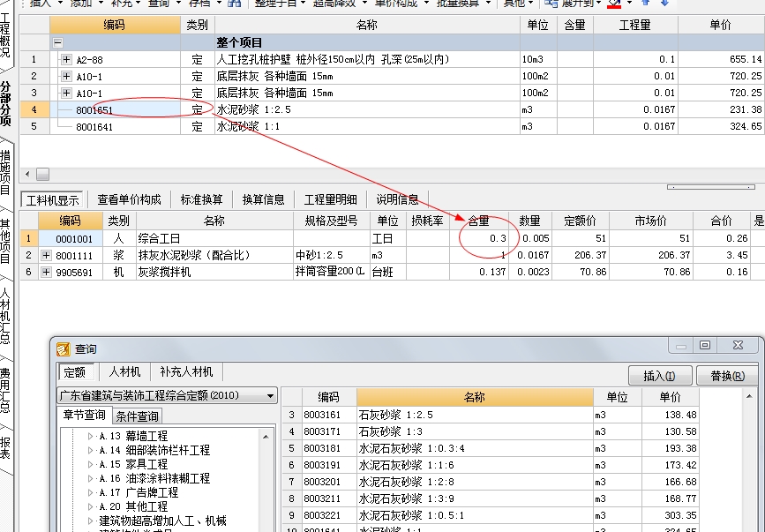This screenshot has height=532, width=765.
Task: Expand tree node A.16 油漆涂料裱糊工程
Action: point(90,478)
